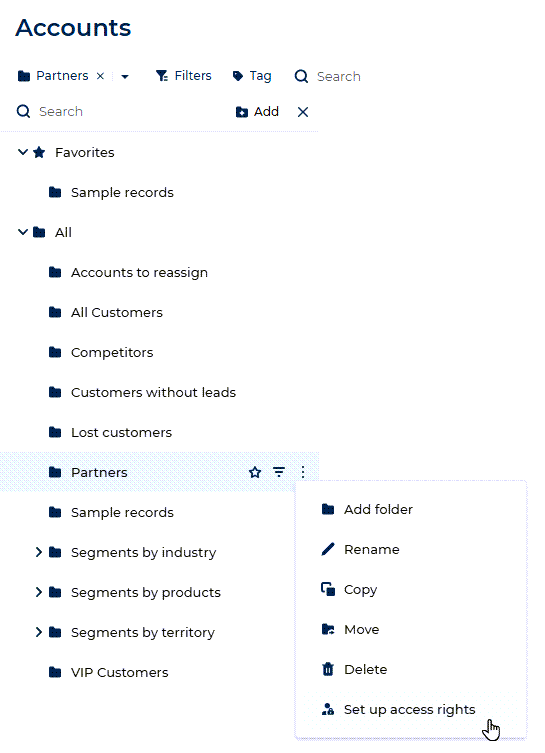Open Customers without leads folder
The width and height of the screenshot is (545, 753).
153,392
